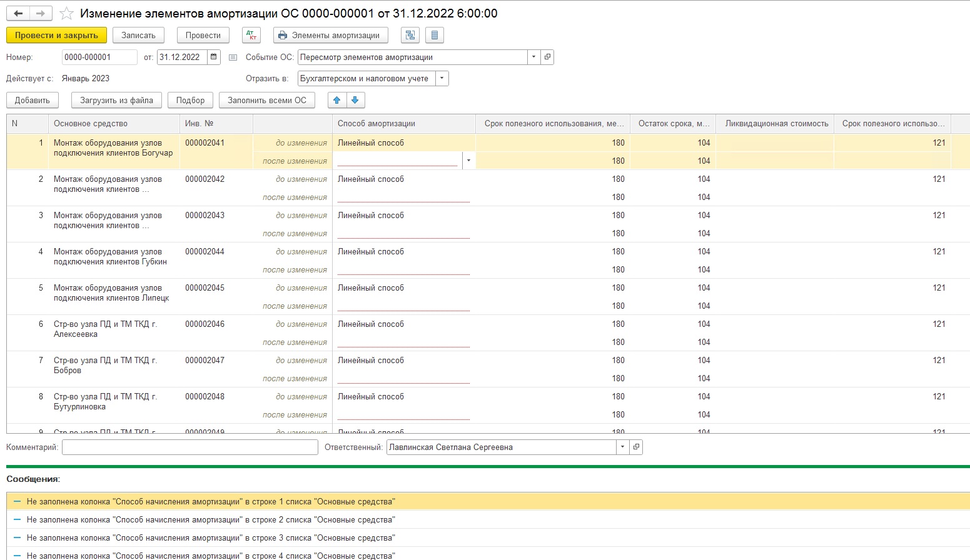Screen dimensions: 970x560
Task: Click Записать button
Action: point(138,36)
